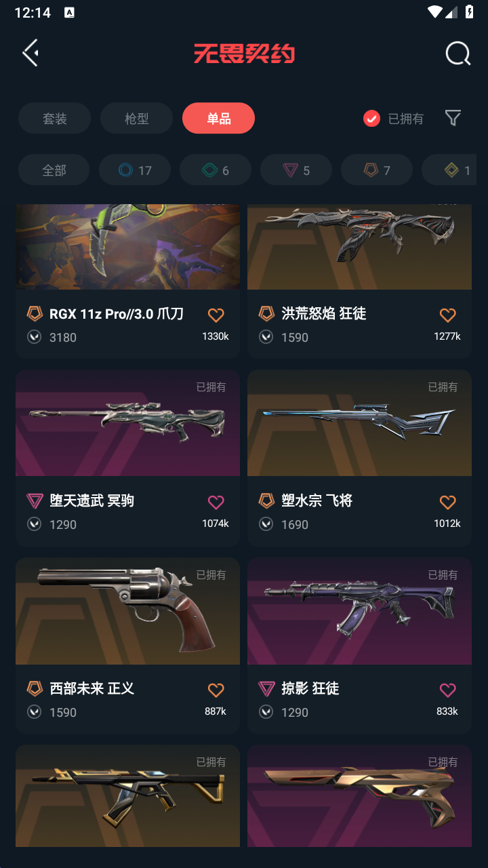Select the green tier filter showing 6
488x868 pixels.
tap(216, 170)
